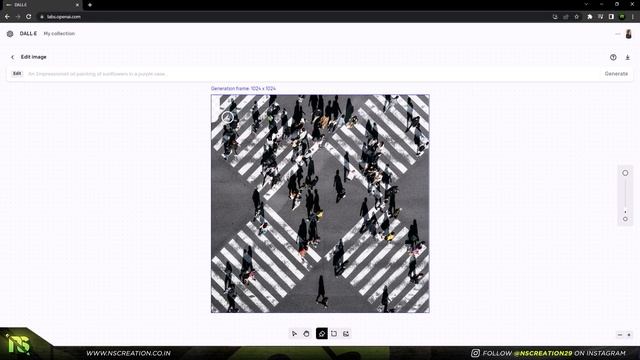640x360 pixels.
Task: Open browser side panel icon
Action: 611,17
